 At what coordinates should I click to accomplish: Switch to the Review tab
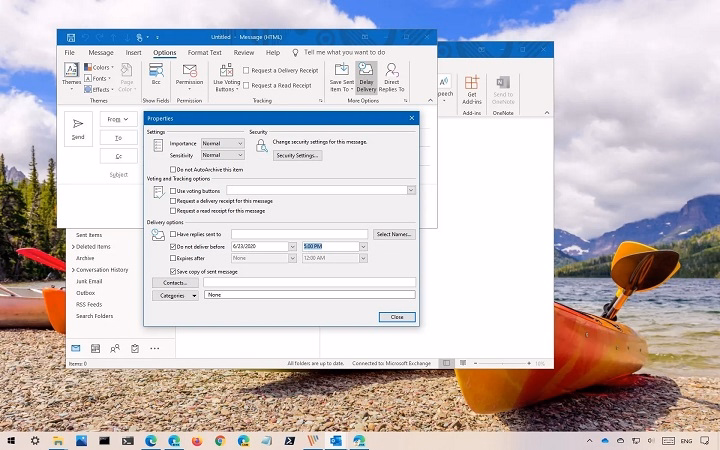pos(244,52)
